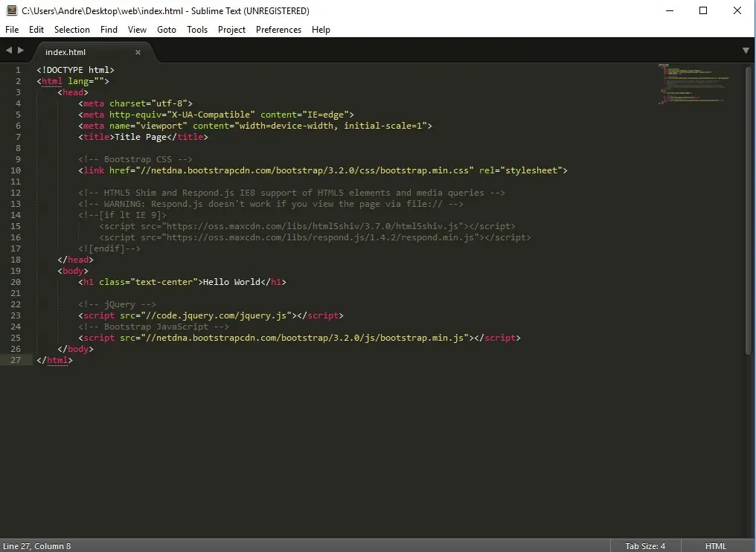Close the Sublime Text window
The height and width of the screenshot is (552, 756).
(x=737, y=10)
